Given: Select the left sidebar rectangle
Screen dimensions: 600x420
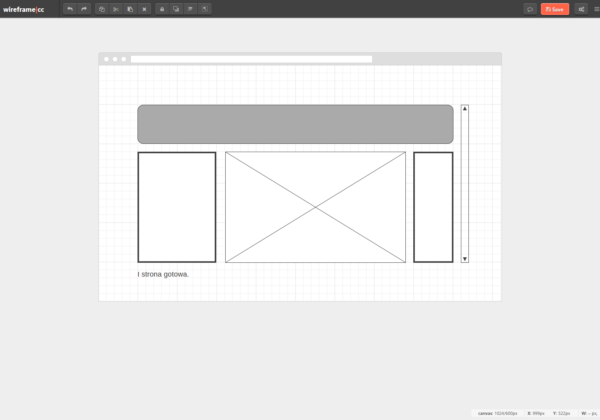Looking at the screenshot, I should (x=176, y=207).
